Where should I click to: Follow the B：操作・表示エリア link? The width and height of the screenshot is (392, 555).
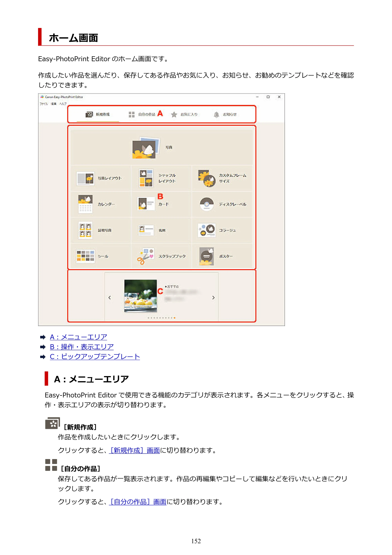pos(82,347)
